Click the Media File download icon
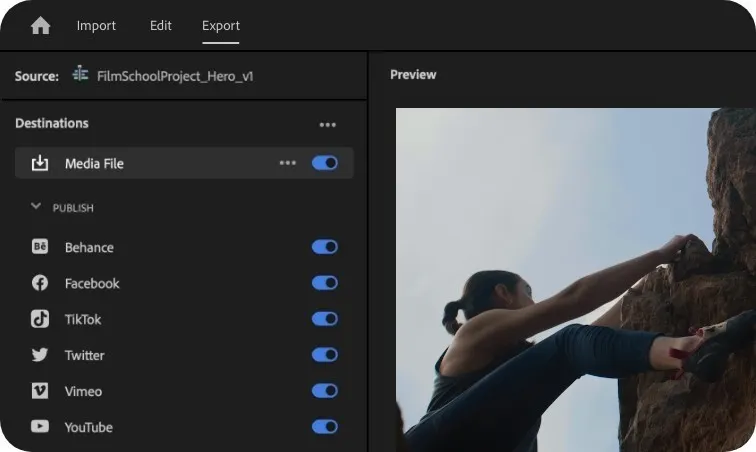Image resolution: width=756 pixels, height=452 pixels. coord(40,163)
